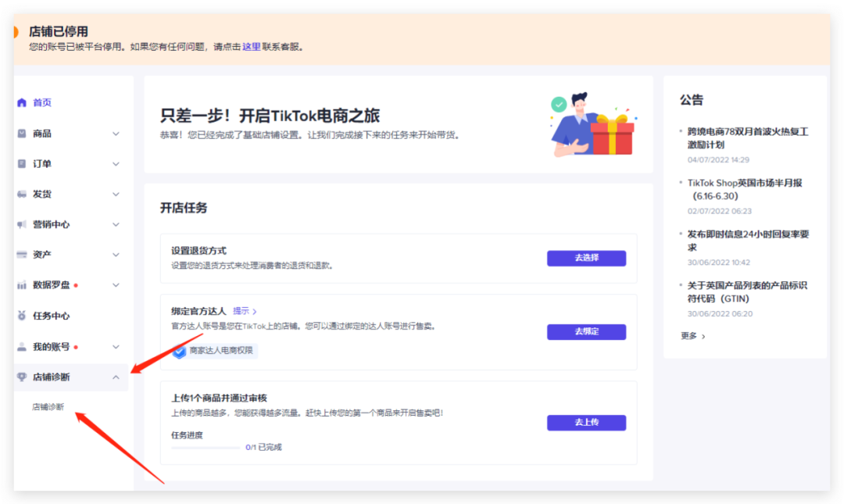Click the 订单 orders icon in sidebar
The height and width of the screenshot is (504, 844).
tap(22, 163)
